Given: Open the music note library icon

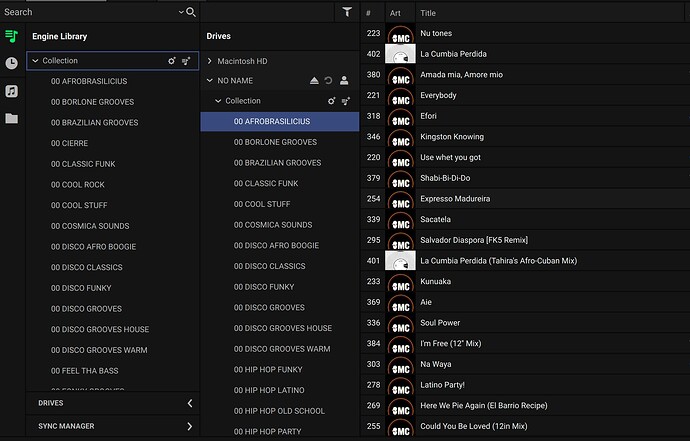Looking at the screenshot, I should [11, 91].
